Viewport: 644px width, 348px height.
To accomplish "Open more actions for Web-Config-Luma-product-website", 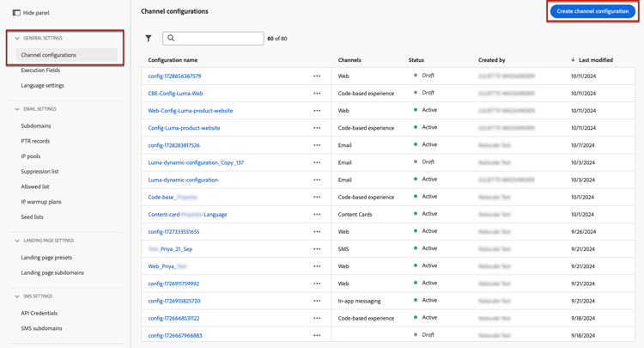I will [317, 111].
